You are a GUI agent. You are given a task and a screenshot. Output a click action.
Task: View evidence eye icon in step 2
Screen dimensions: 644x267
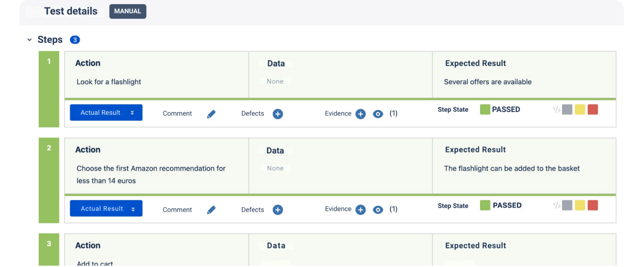click(x=378, y=210)
